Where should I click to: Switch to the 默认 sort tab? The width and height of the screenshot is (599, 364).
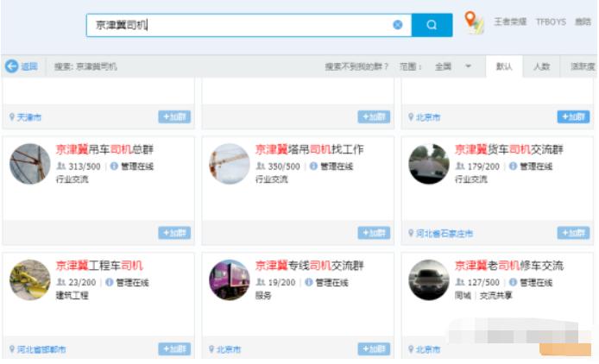click(x=504, y=66)
